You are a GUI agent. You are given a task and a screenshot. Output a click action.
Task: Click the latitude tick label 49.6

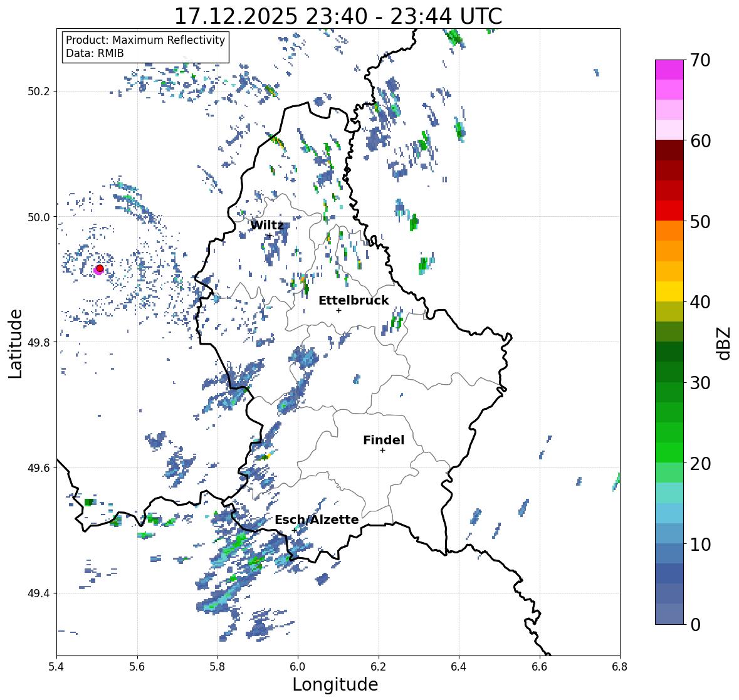coord(39,468)
